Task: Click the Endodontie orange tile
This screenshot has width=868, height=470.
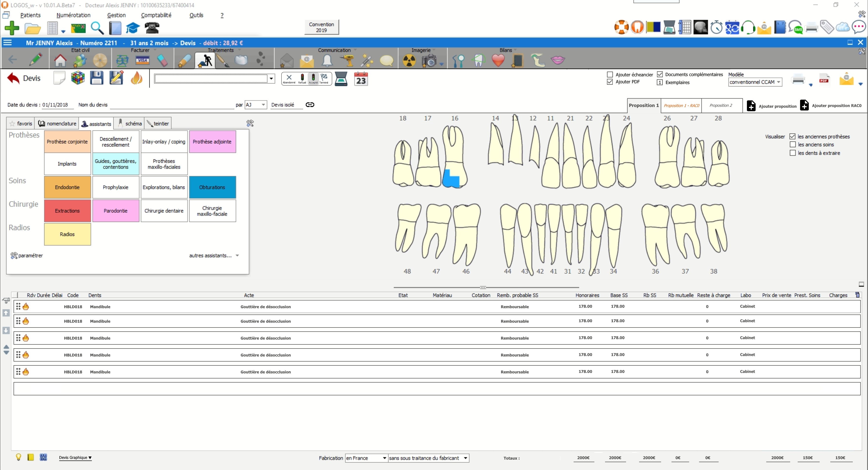Action: coord(67,187)
